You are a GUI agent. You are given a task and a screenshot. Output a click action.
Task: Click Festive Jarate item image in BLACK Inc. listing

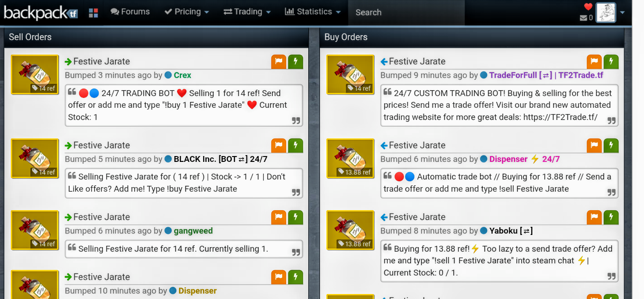point(35,159)
